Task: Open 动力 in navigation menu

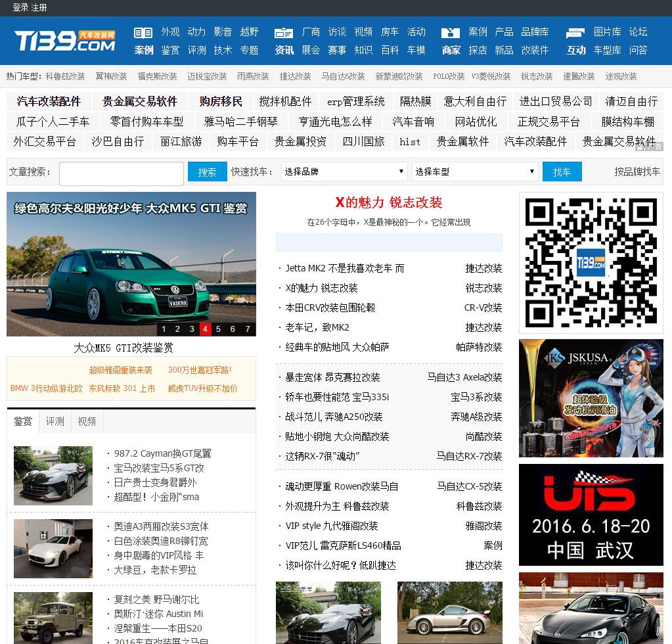Action: click(x=196, y=32)
